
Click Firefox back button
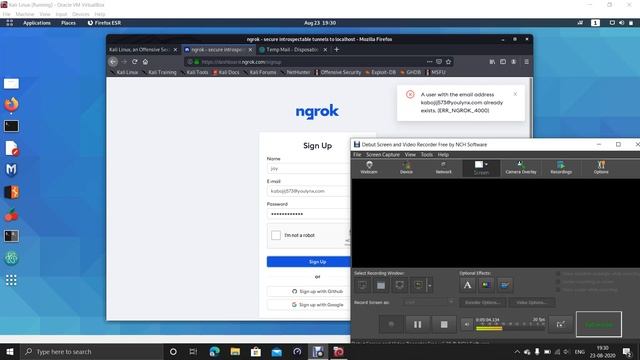coord(113,62)
